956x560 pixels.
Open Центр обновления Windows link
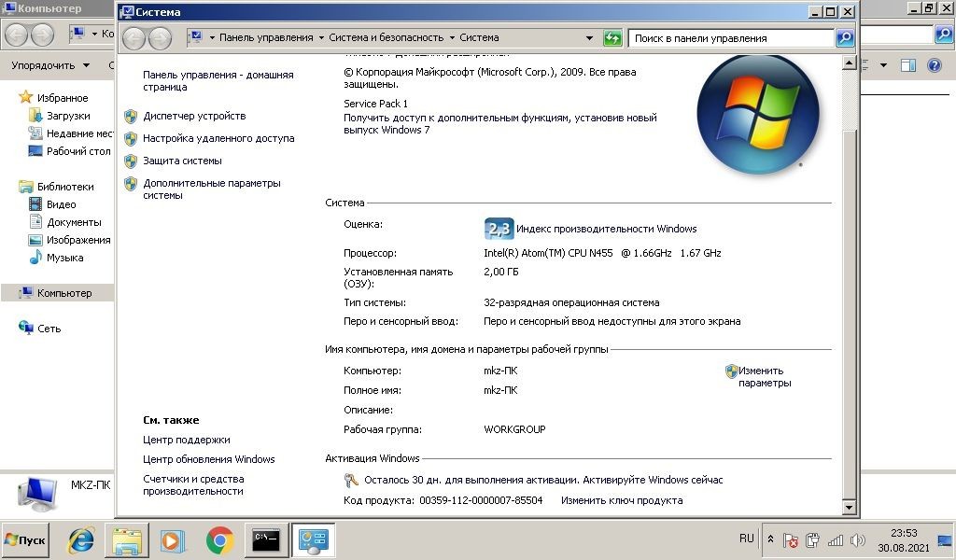208,459
